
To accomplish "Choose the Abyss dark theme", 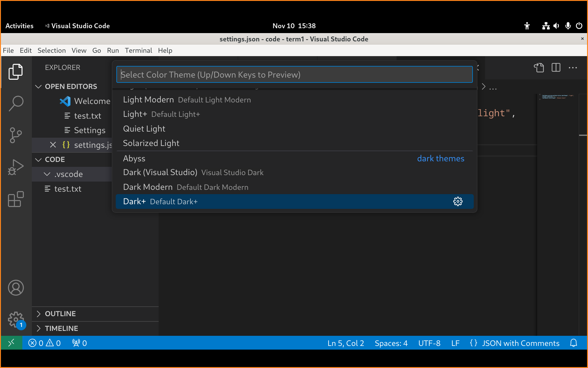I will pos(134,159).
